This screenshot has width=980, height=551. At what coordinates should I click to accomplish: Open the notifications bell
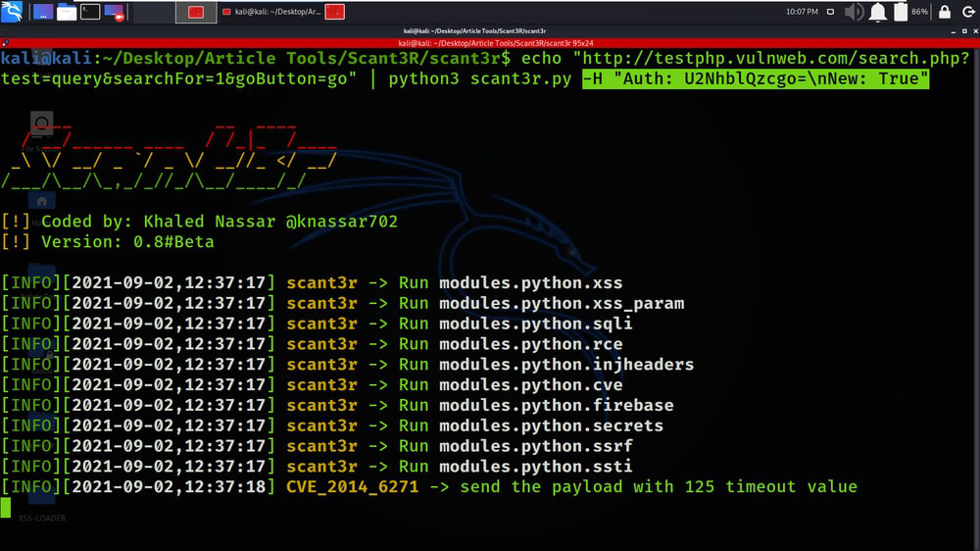(x=878, y=12)
